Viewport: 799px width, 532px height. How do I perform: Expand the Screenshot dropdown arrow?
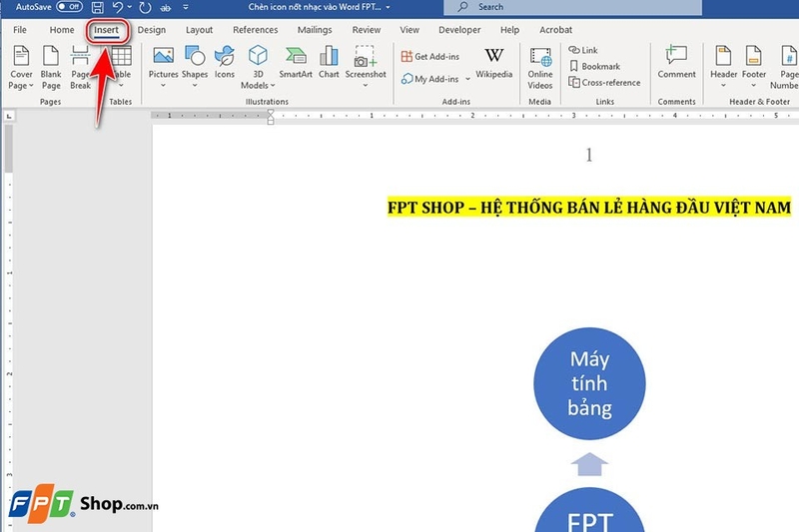click(x=366, y=86)
